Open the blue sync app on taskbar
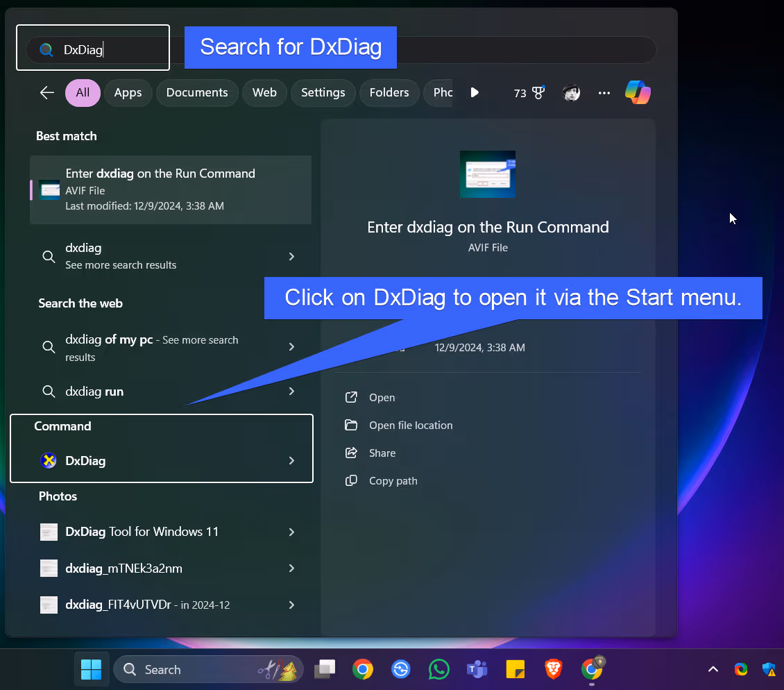 pos(400,669)
